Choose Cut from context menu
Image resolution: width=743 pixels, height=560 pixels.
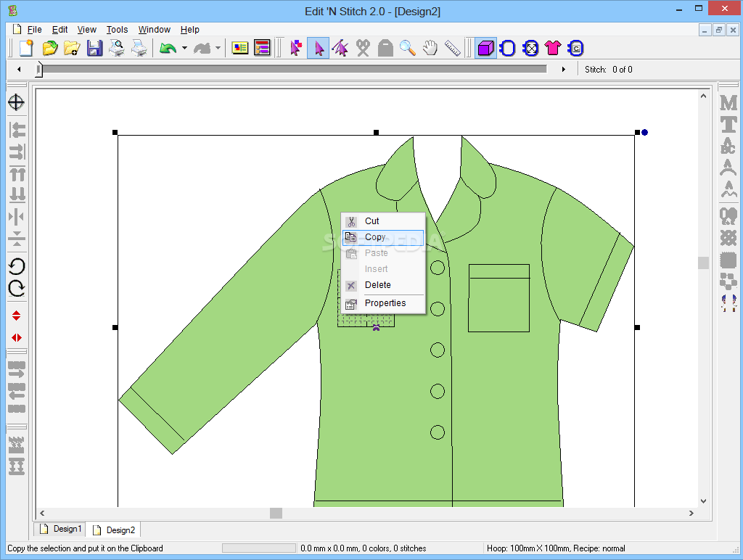pyautogui.click(x=383, y=221)
